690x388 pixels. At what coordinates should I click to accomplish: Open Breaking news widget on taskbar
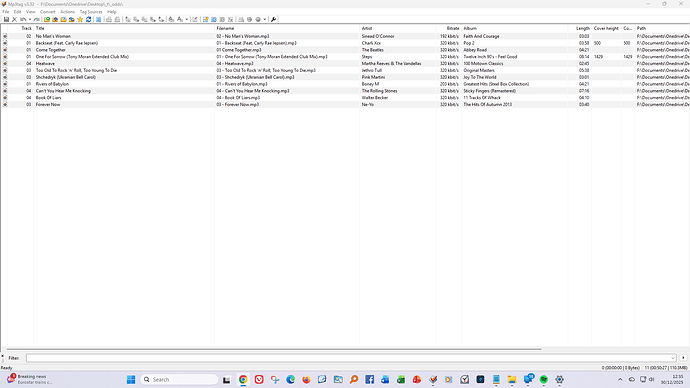tap(29, 379)
